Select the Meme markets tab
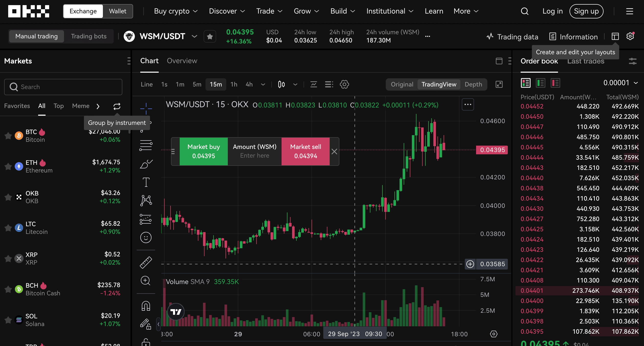The height and width of the screenshot is (346, 644). [x=81, y=106]
